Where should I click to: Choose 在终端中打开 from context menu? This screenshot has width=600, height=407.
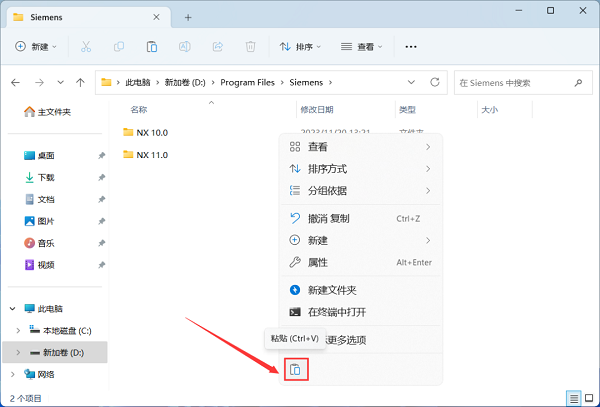[x=338, y=312]
